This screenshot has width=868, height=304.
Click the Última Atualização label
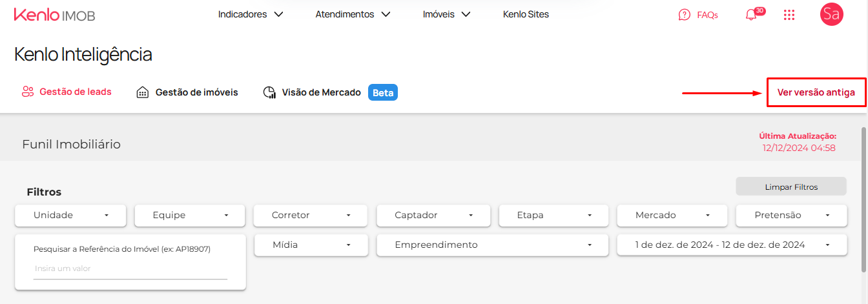798,136
